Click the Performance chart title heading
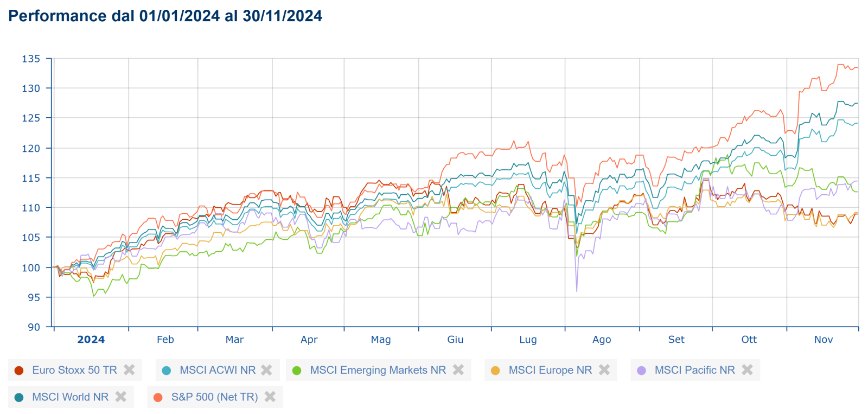 pos(165,16)
